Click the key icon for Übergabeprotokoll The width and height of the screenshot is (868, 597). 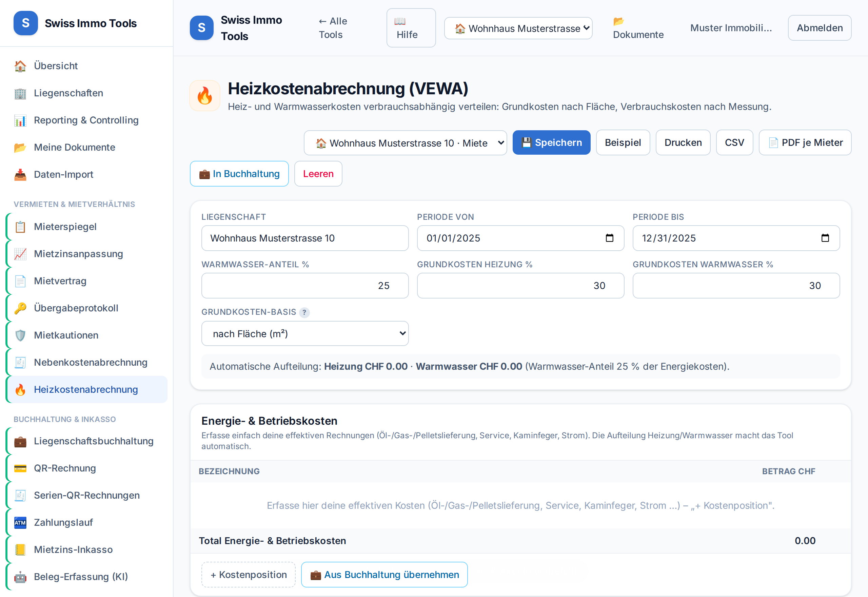20,308
